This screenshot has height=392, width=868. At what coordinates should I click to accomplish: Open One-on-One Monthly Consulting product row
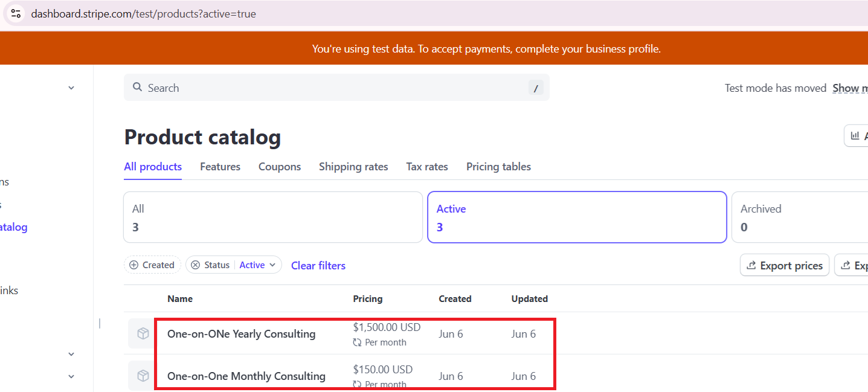coord(246,376)
